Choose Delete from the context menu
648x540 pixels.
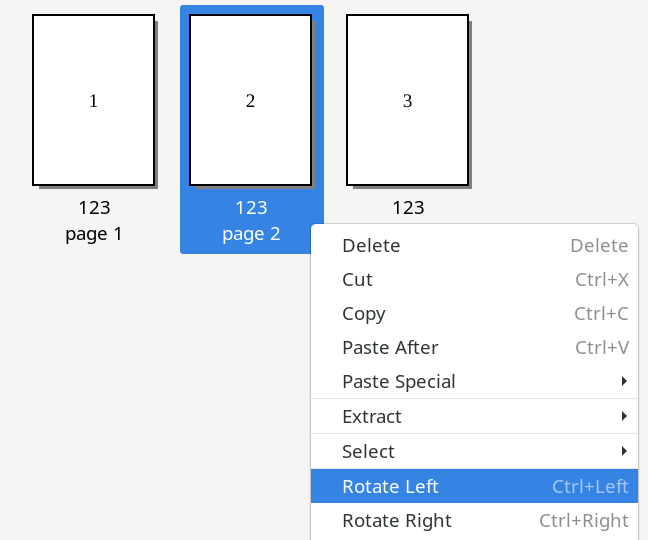click(x=371, y=246)
